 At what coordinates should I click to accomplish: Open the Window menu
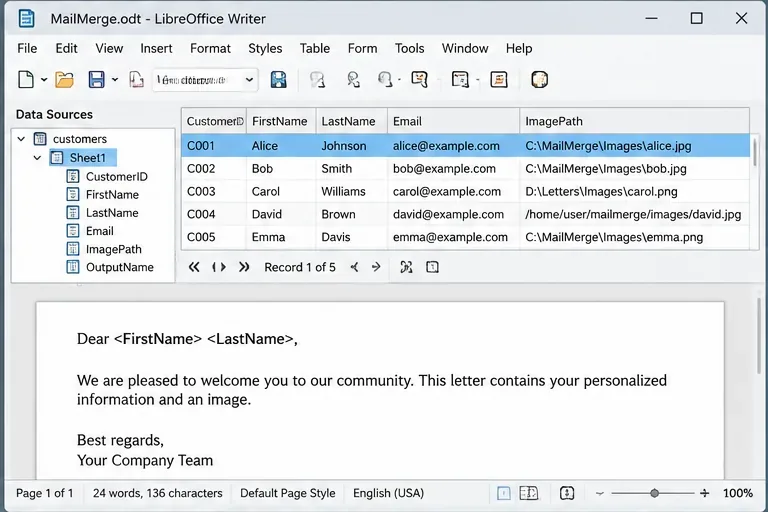[x=465, y=49]
